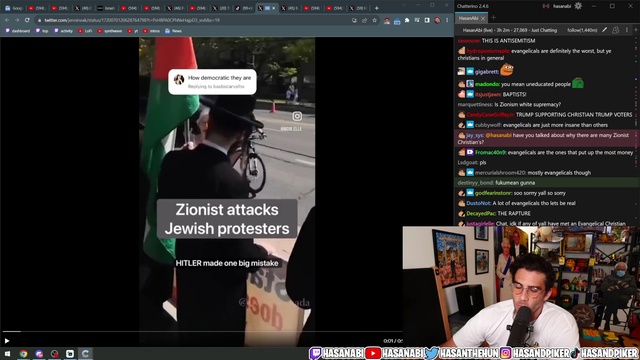This screenshot has height=360, width=640.
Task: Open browser extensions puzzle icon
Action: click(x=407, y=20)
